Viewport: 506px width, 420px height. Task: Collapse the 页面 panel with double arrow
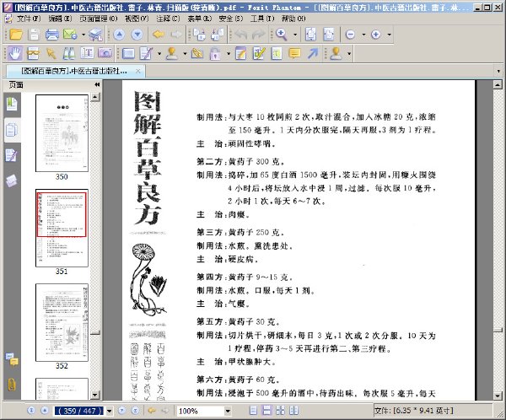point(97,84)
